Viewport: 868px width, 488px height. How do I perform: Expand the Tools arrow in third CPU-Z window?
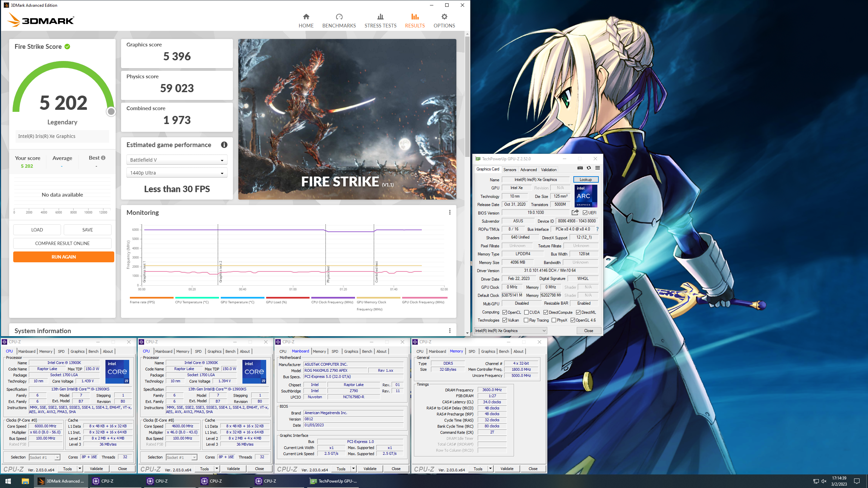(x=353, y=469)
